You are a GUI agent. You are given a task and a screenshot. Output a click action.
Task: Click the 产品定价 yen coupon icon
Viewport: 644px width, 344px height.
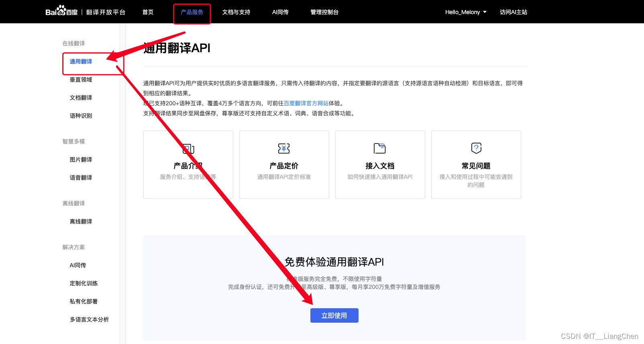[284, 148]
